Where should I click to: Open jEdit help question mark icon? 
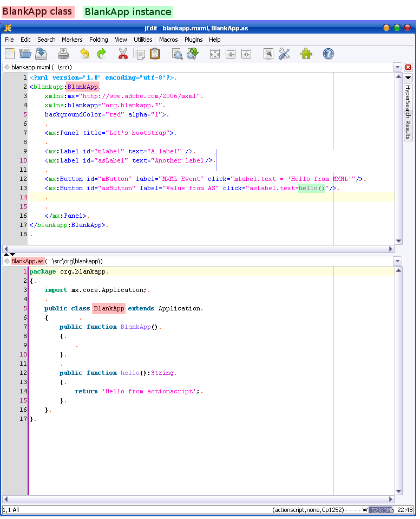point(329,54)
